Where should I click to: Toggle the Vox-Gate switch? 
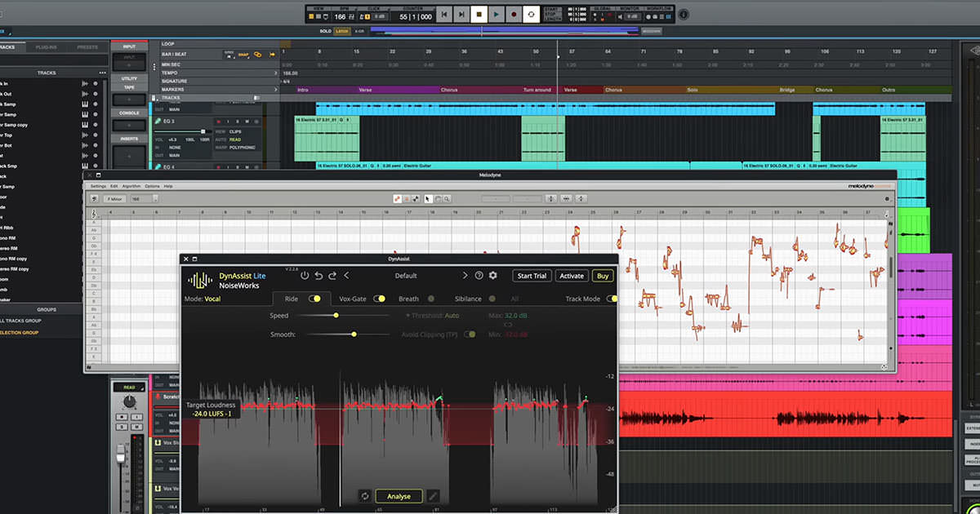click(x=380, y=299)
